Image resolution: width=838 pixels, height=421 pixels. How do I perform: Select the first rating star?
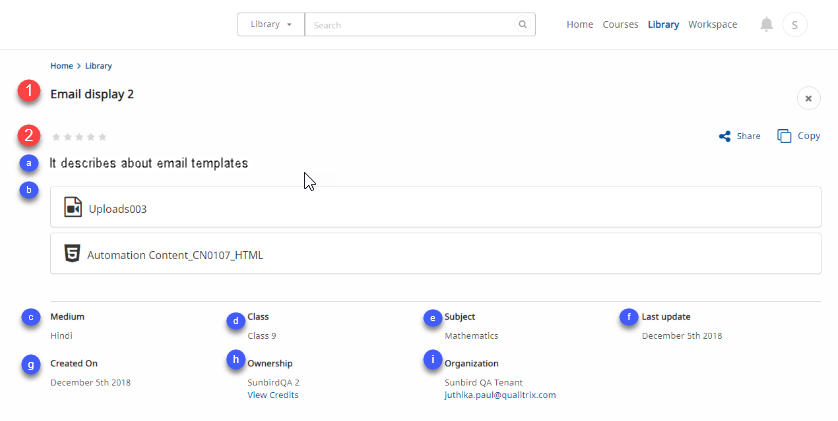(x=55, y=137)
